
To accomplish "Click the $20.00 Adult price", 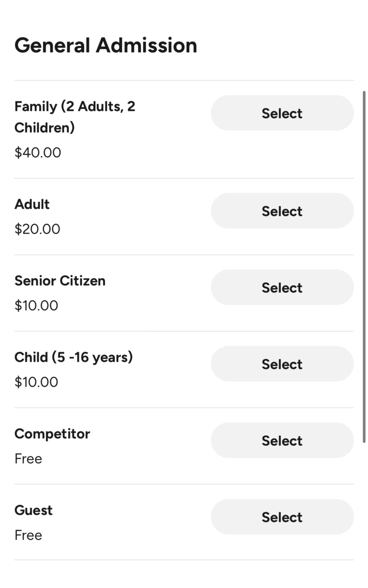I will point(37,229).
